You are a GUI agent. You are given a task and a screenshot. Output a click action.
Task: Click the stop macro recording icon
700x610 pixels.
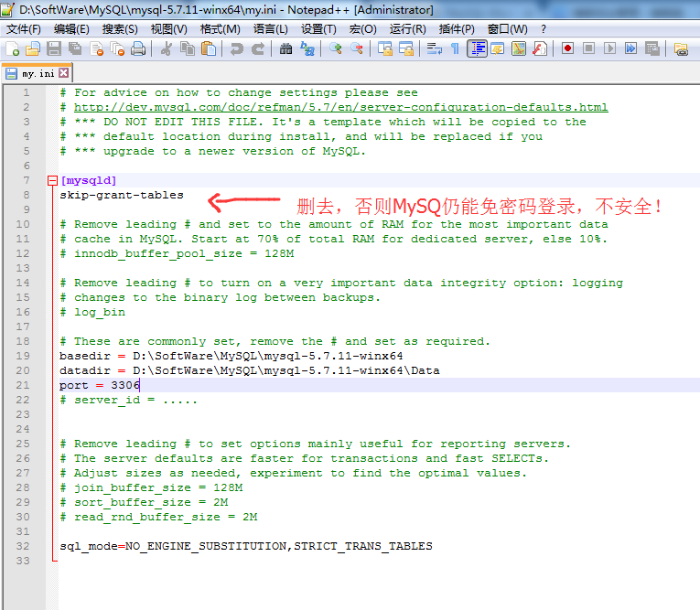point(589,48)
